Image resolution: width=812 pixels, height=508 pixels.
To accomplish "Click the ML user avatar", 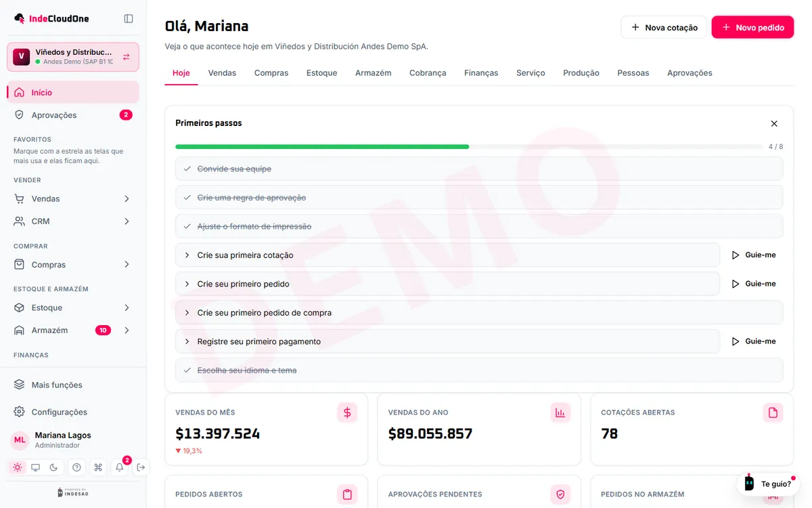I will pos(20,440).
